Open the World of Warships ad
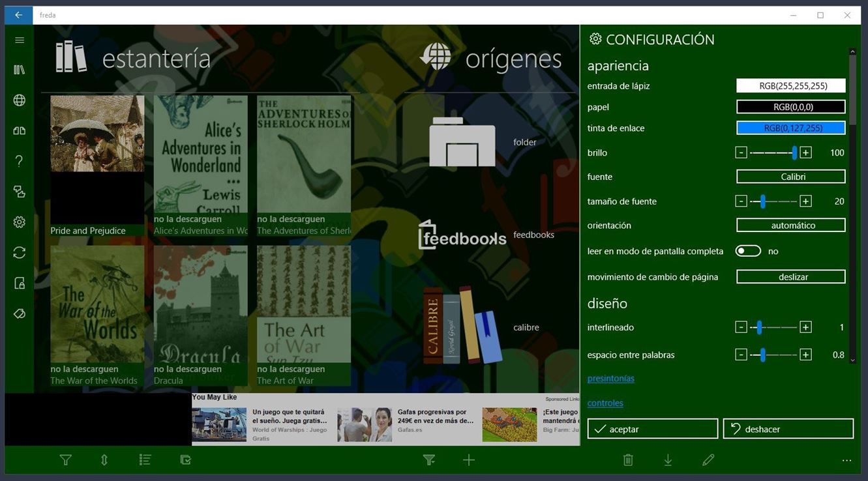The width and height of the screenshot is (868, 481). point(261,424)
